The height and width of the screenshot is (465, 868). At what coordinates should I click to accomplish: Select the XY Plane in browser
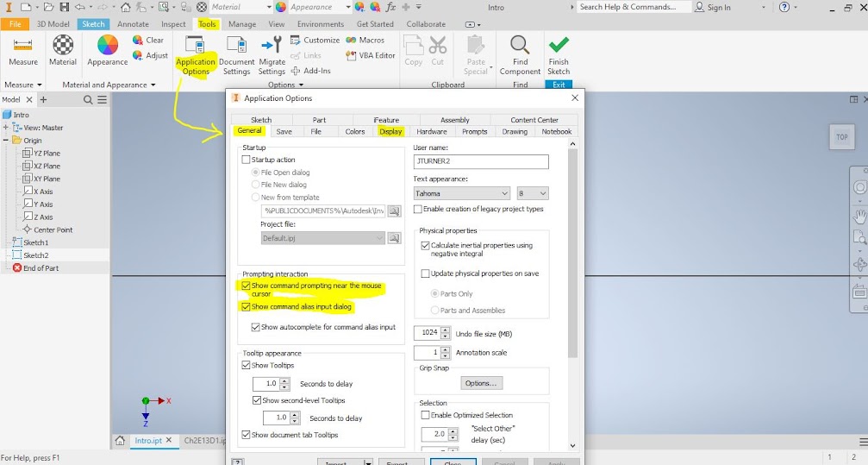coord(47,179)
